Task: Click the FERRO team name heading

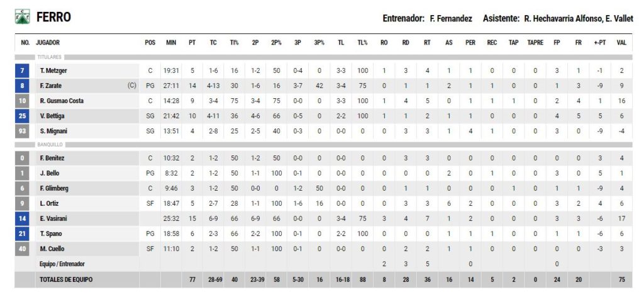Action: tap(53, 17)
